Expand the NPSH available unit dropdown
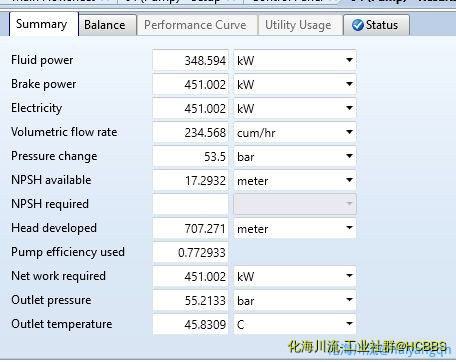This screenshot has height=362, width=456. (349, 180)
